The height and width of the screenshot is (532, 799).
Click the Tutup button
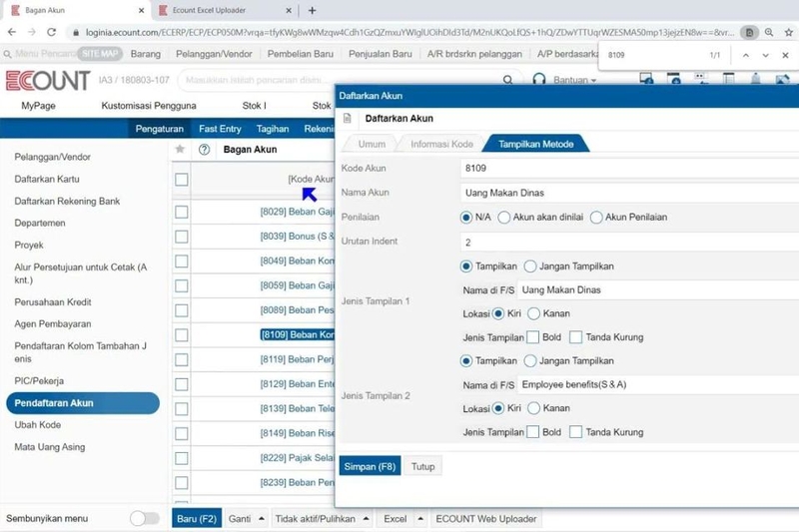coord(422,466)
